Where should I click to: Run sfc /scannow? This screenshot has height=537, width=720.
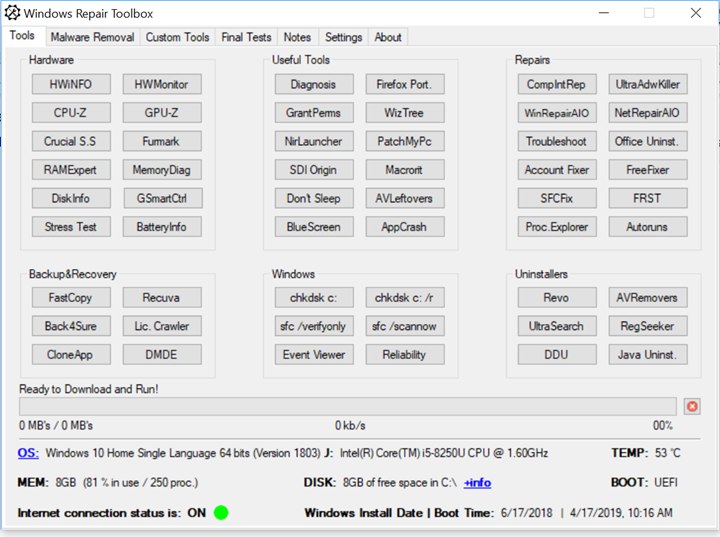pos(405,326)
